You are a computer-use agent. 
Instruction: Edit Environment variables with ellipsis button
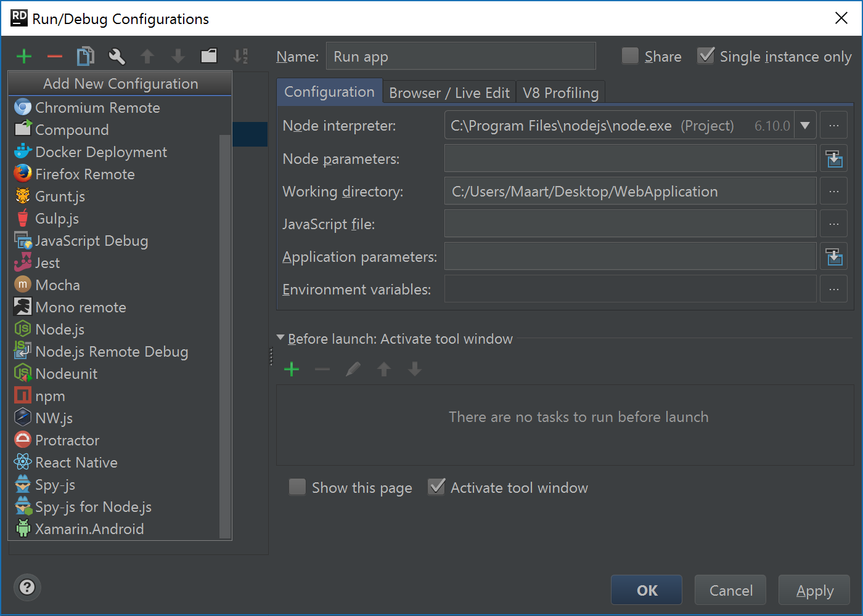(833, 289)
